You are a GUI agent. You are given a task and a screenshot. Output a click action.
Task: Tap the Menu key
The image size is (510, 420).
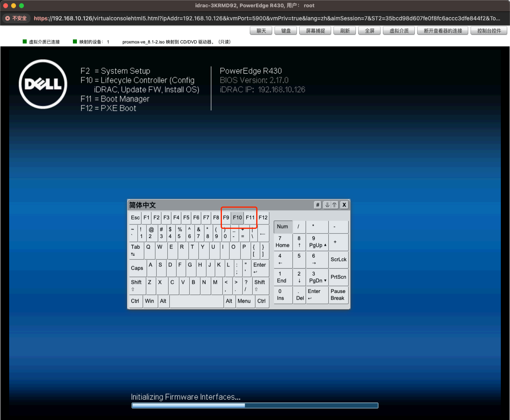(x=245, y=301)
